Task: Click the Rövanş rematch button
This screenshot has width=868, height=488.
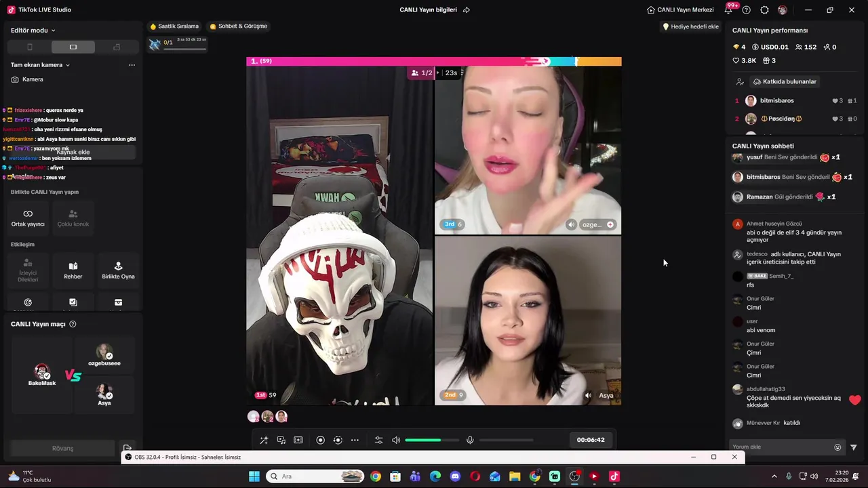Action: click(x=62, y=448)
